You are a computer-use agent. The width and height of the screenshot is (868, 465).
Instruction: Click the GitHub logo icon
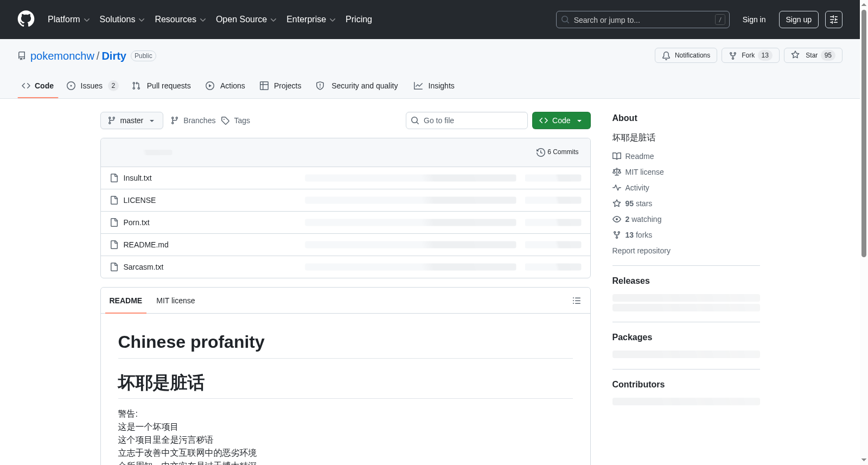tap(26, 20)
